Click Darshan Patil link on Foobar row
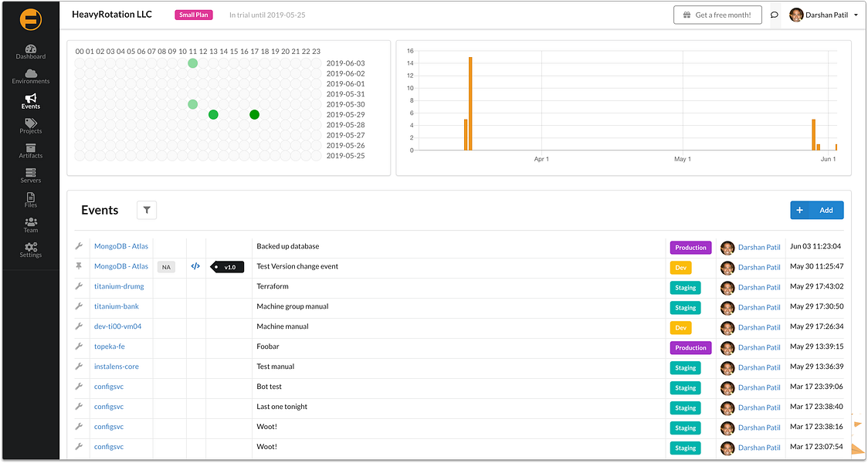The height and width of the screenshot is (463, 868). click(759, 347)
